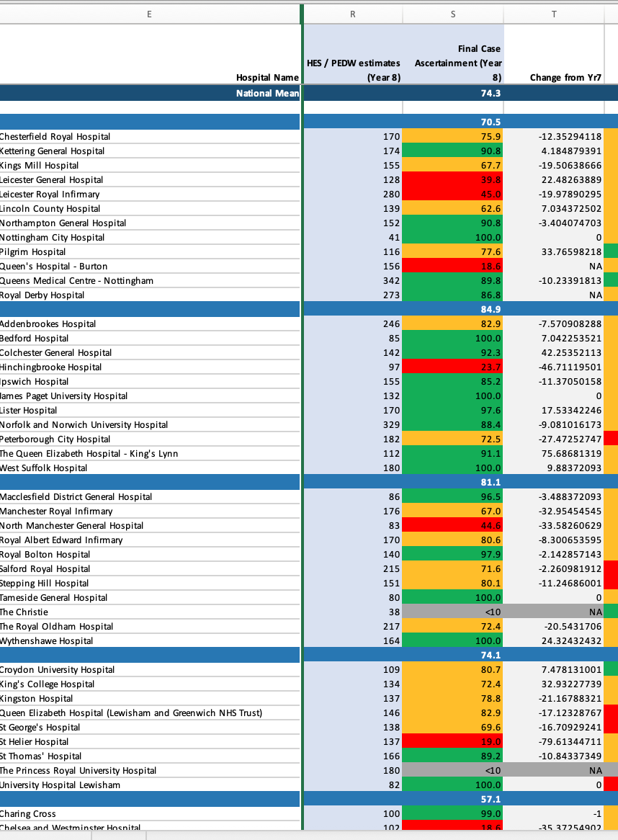Image resolution: width=618 pixels, height=840 pixels.
Task: Select the green 100.0 cell for Nottingham City Hospital
Action: (452, 237)
